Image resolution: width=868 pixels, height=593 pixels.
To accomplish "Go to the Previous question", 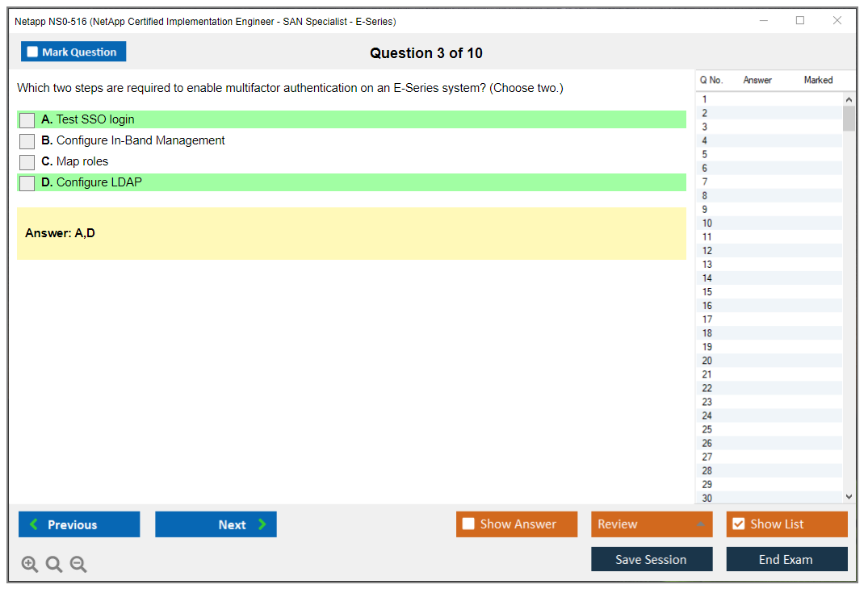I will pos(79,524).
